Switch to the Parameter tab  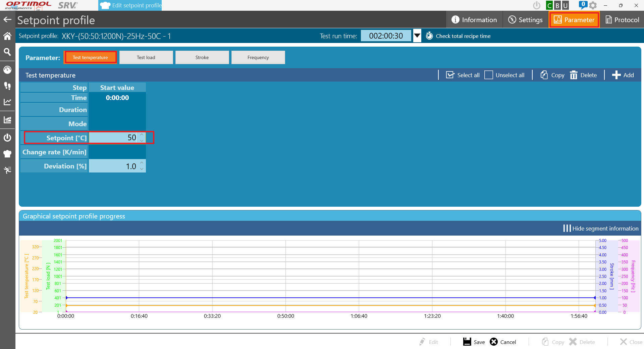(x=574, y=20)
